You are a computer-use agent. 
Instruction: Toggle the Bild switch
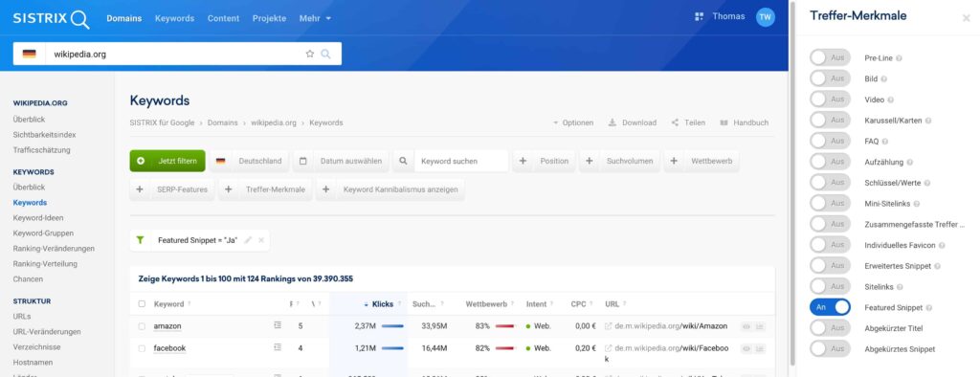click(x=830, y=78)
